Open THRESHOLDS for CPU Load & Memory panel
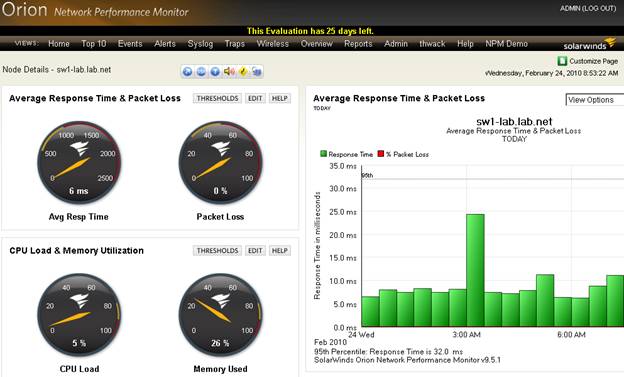This screenshot has height=377, width=624. point(217,250)
